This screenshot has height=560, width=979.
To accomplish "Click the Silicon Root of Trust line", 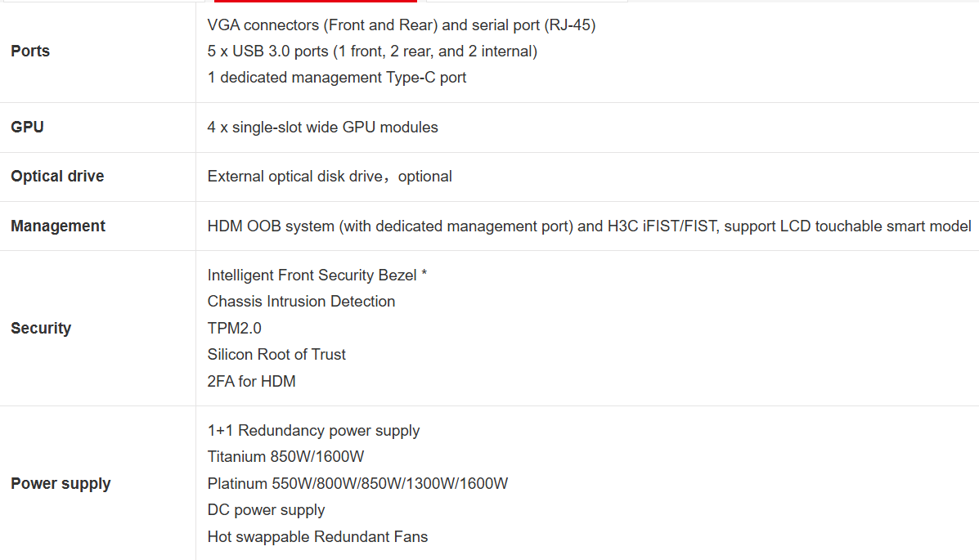I will click(x=276, y=355).
